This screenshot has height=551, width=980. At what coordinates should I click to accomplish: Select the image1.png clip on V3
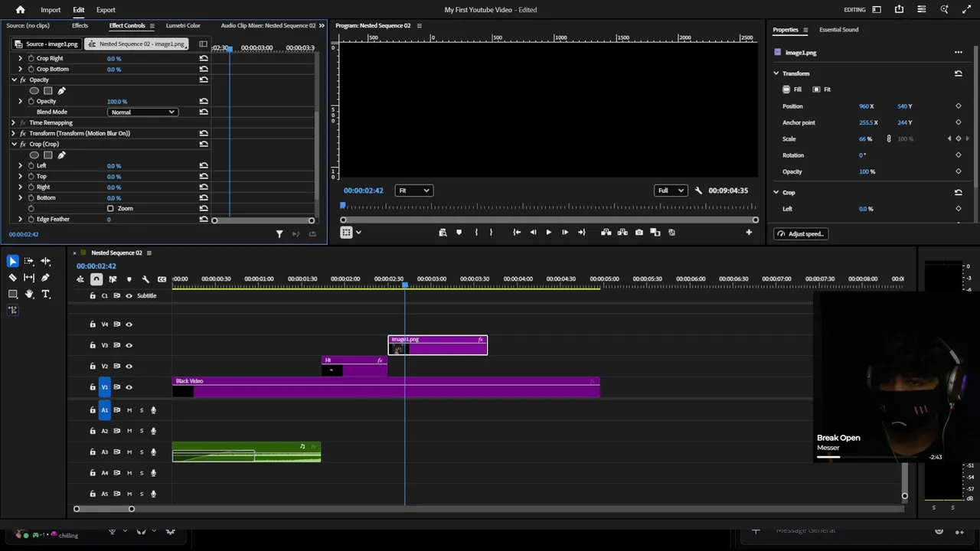click(438, 345)
